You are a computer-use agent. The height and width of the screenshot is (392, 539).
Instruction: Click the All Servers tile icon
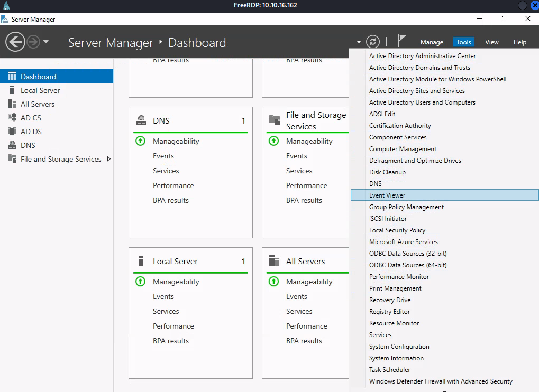275,261
